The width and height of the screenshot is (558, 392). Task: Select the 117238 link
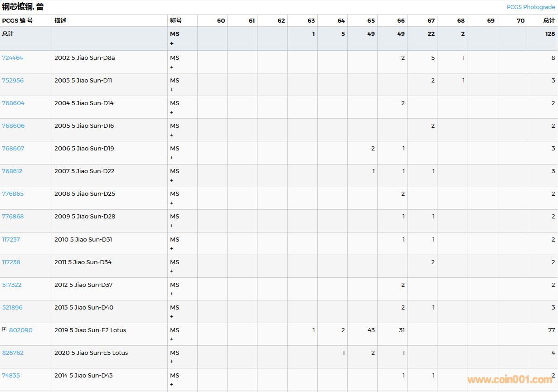pyautogui.click(x=11, y=262)
